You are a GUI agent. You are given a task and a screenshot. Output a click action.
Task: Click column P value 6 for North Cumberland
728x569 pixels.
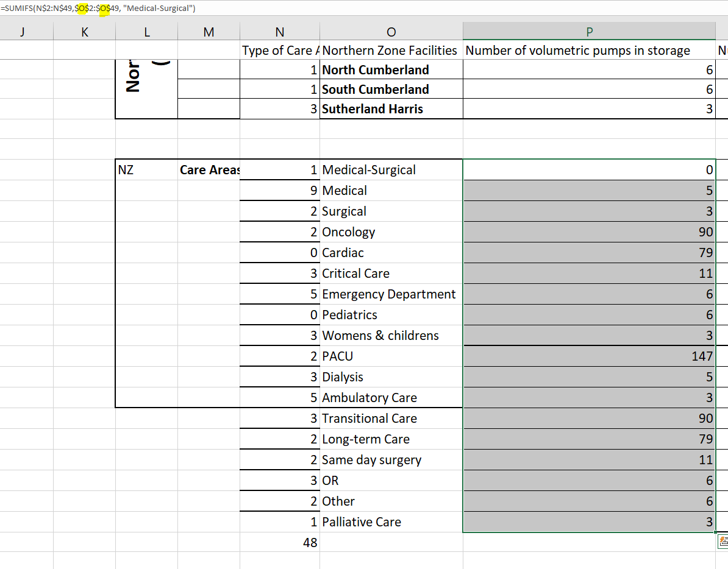point(589,69)
